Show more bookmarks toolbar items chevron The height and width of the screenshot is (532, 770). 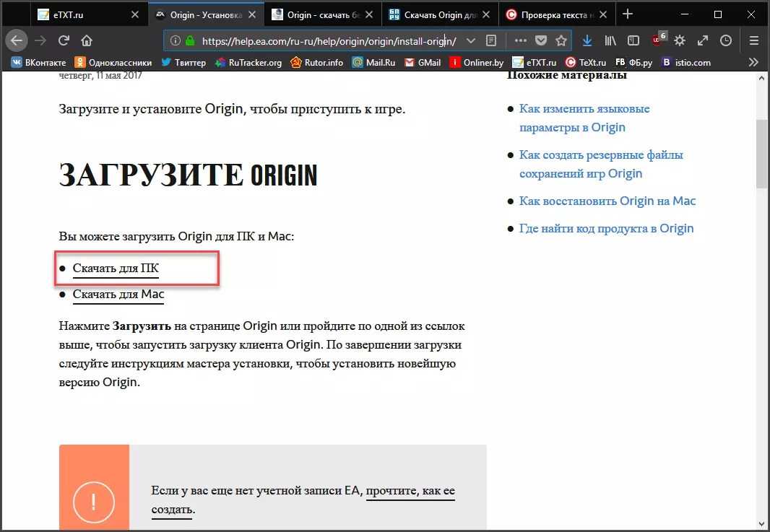pos(753,62)
